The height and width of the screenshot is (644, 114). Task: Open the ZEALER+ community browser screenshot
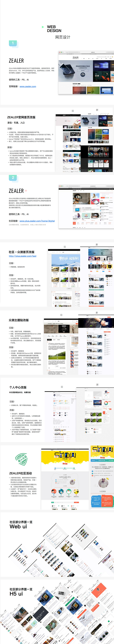pos(86,207)
